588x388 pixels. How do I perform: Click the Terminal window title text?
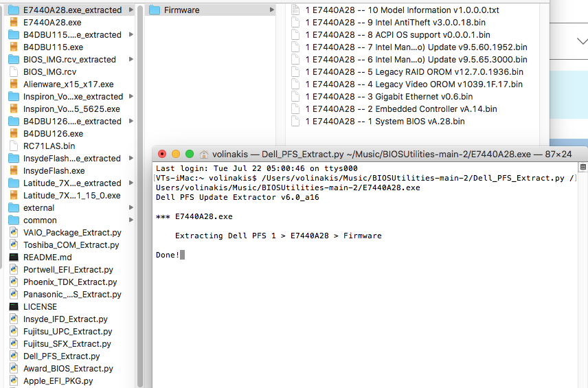(392, 155)
